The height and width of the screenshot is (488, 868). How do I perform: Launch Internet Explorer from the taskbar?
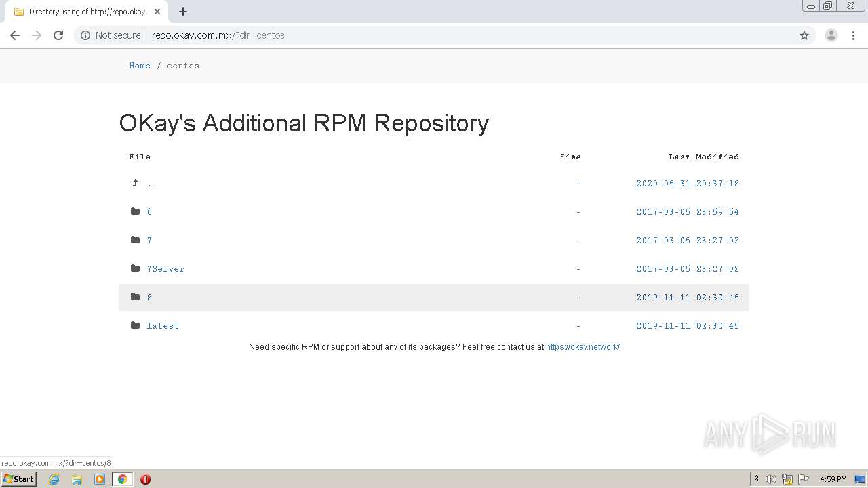(x=54, y=479)
